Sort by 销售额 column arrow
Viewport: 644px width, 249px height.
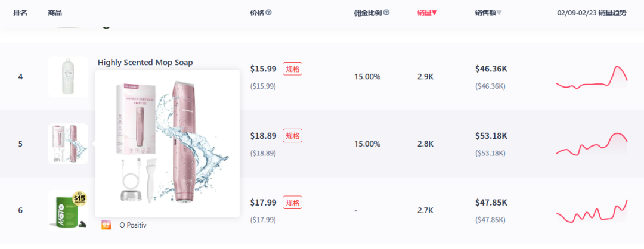tap(499, 13)
